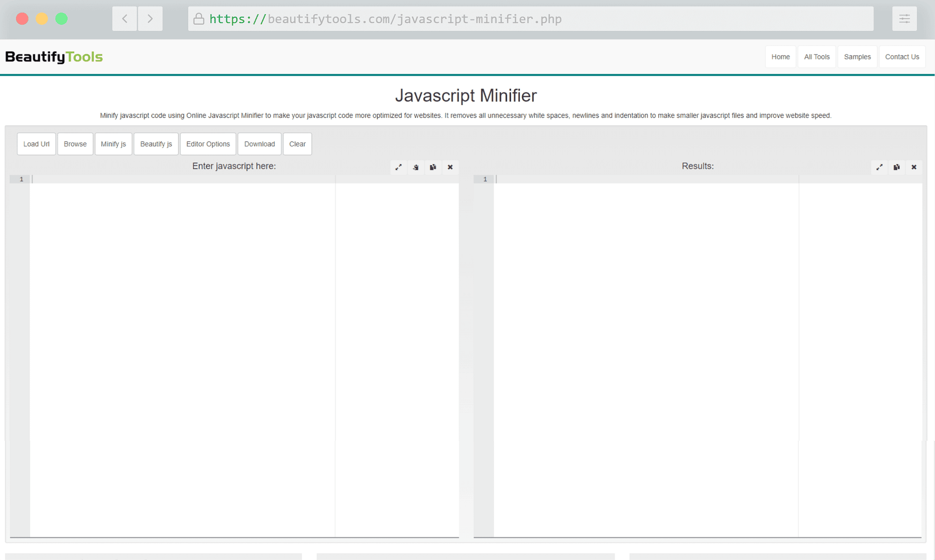Click Contact Us in navigation
Image resolution: width=935 pixels, height=560 pixels.
point(902,57)
